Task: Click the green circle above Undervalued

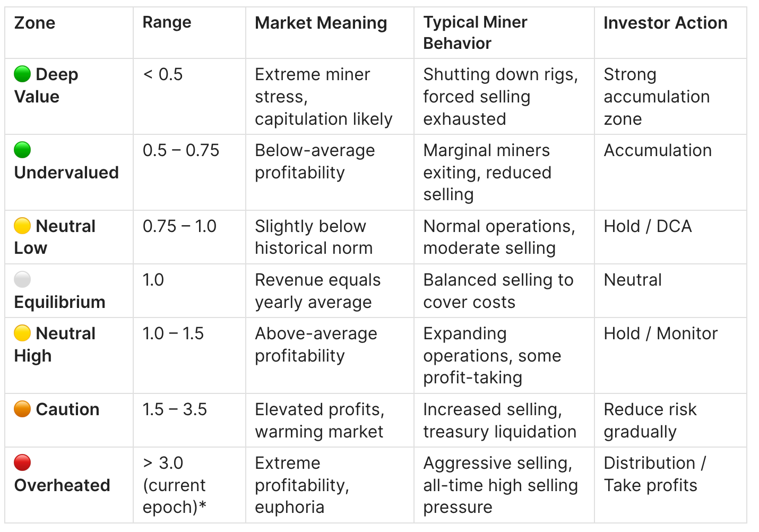Action: [x=22, y=150]
